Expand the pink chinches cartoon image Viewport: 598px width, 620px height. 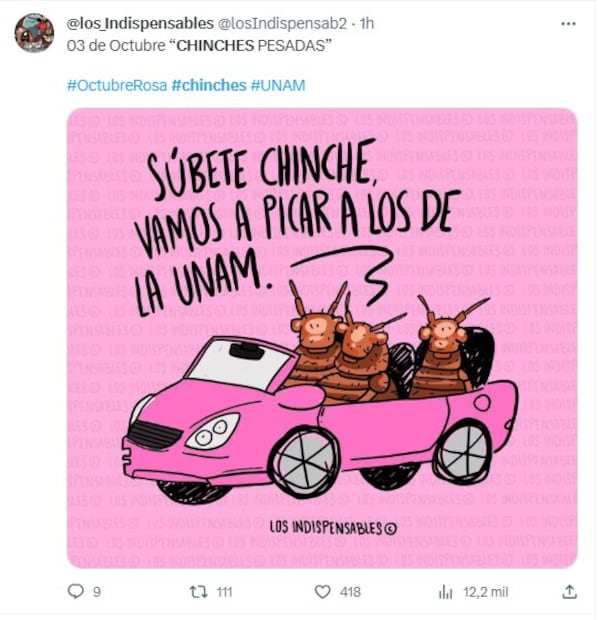(322, 338)
